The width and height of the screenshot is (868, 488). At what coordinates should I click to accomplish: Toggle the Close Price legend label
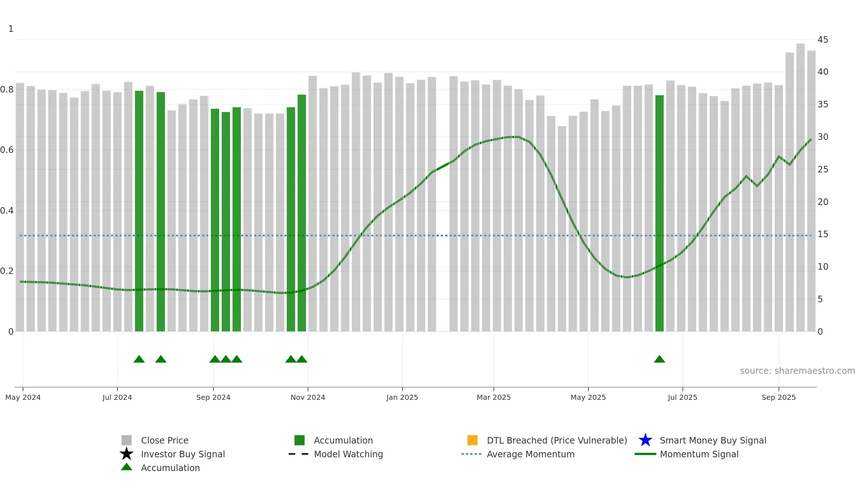tap(165, 440)
